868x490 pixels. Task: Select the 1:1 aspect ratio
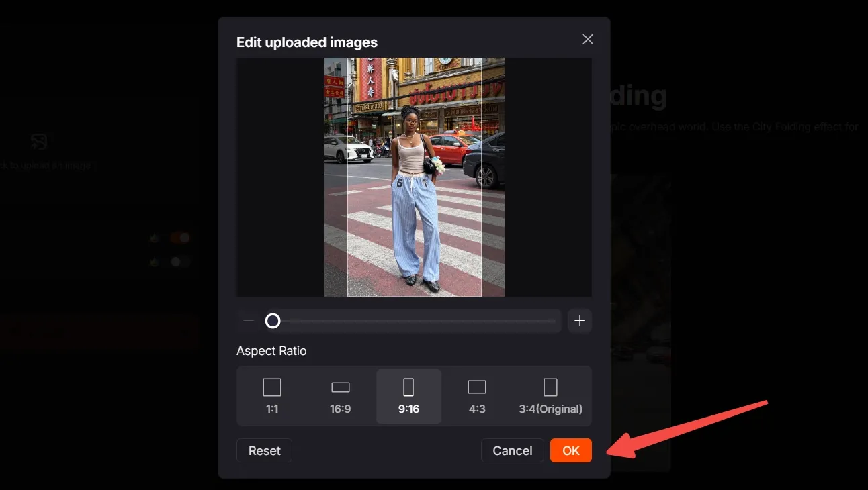[x=272, y=396]
